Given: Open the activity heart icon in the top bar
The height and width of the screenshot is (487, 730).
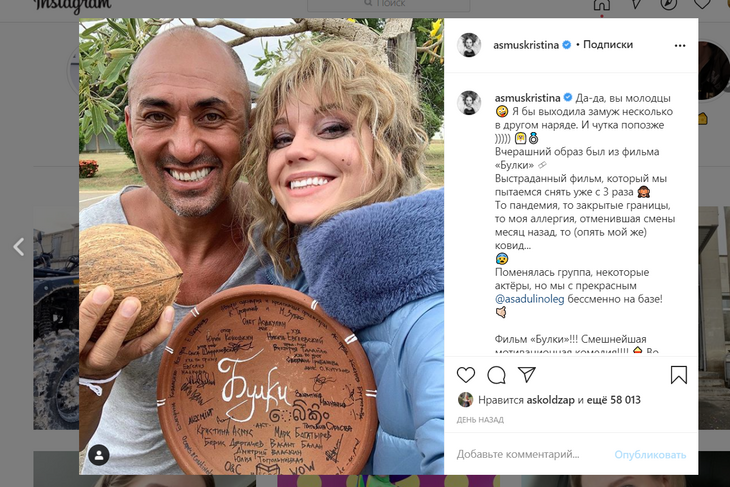Looking at the screenshot, I should (x=702, y=4).
